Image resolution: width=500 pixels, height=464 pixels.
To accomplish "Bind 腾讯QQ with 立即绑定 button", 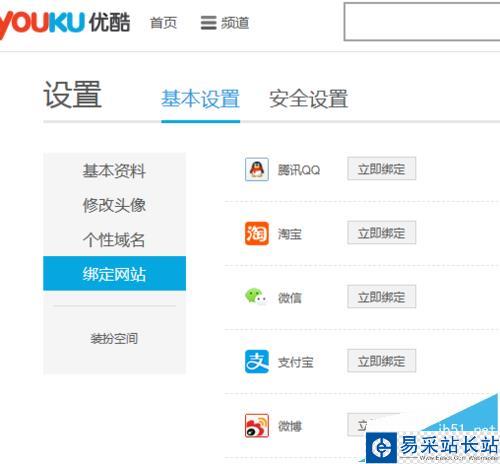I will (382, 169).
